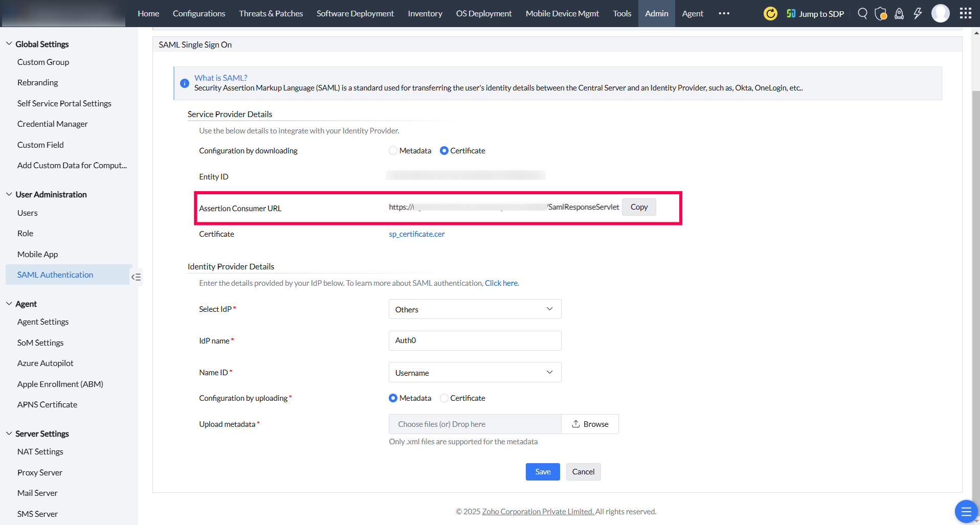This screenshot has height=525, width=980.
Task: Open the user profile avatar
Action: pos(941,13)
